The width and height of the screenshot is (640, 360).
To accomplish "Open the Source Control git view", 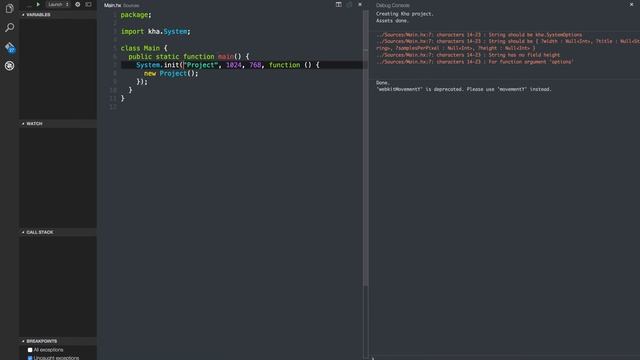I will 10,47.
